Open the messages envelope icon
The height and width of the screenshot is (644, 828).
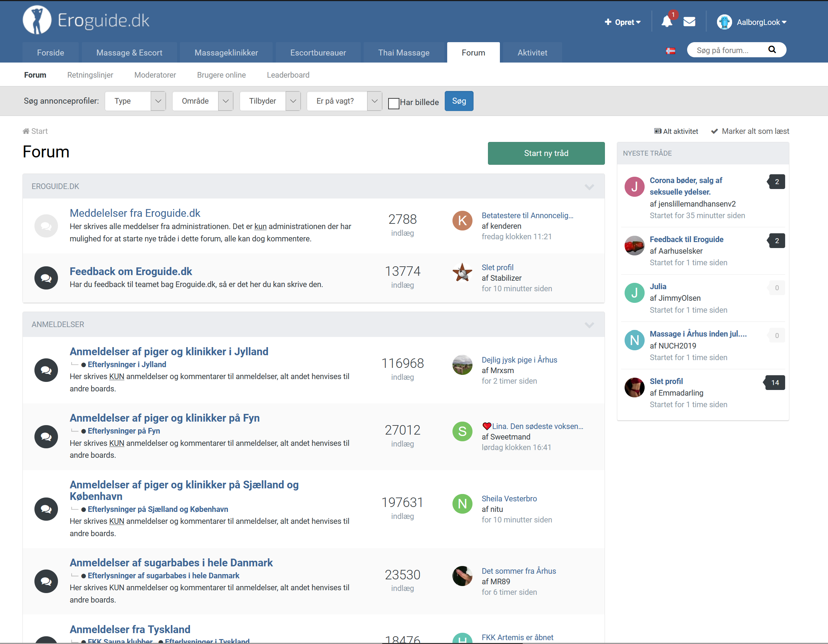pos(689,22)
